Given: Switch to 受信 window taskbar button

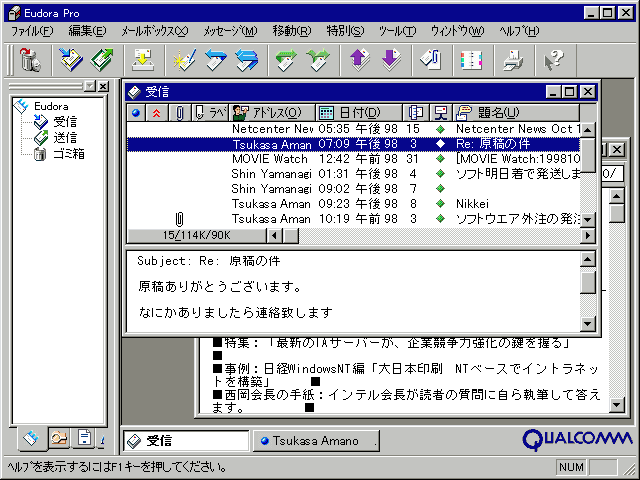Looking at the screenshot, I should 186,441.
